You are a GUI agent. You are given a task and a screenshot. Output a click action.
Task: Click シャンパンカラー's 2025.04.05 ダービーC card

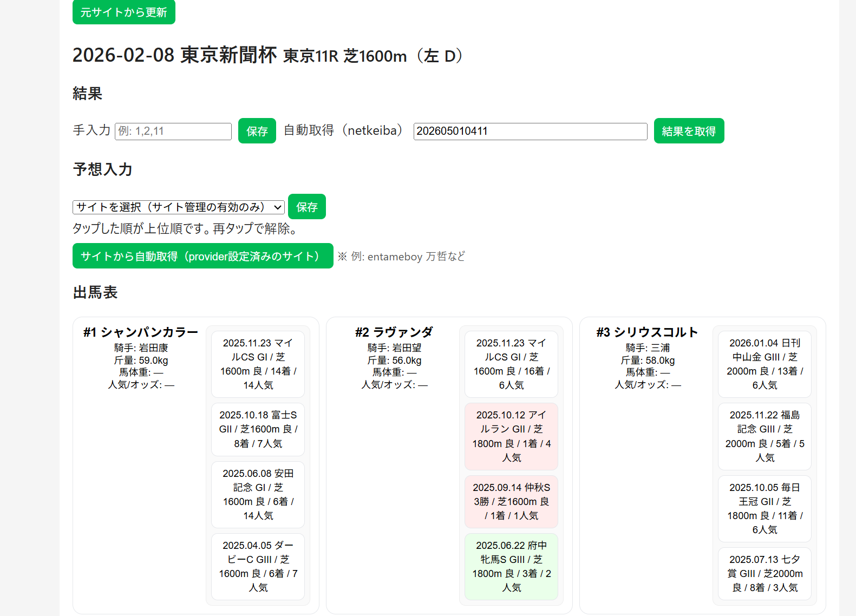tap(258, 566)
